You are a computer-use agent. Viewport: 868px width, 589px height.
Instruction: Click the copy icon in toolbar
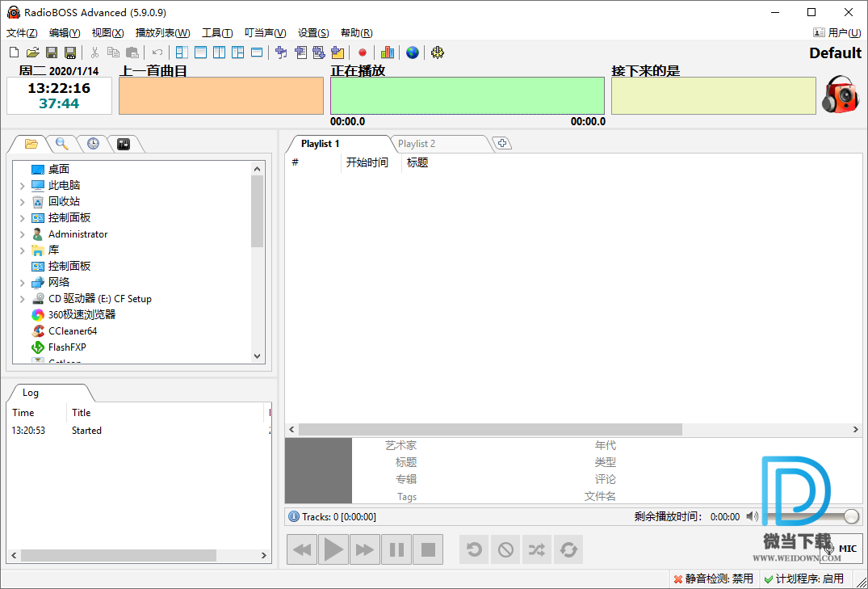tap(113, 53)
